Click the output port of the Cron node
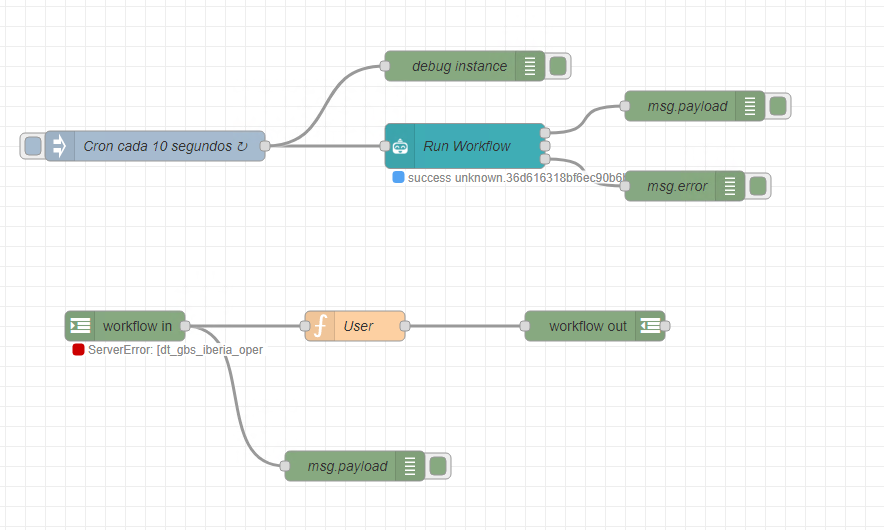 [x=264, y=146]
